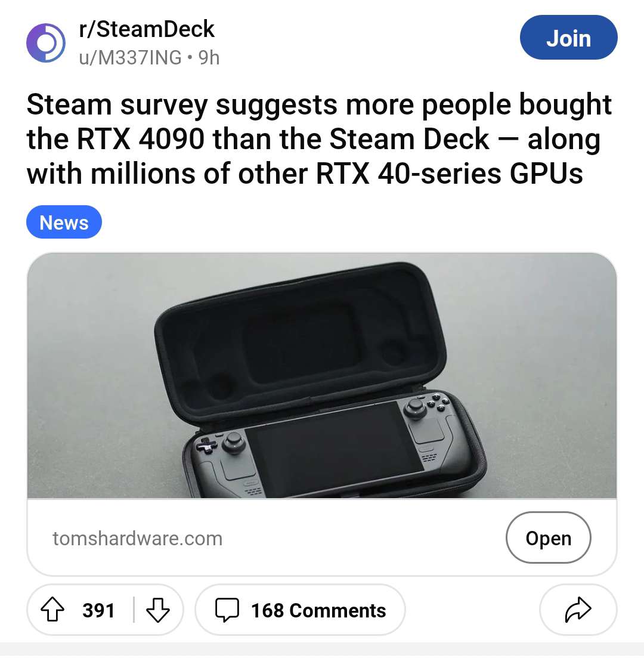Viewport: 644px width, 658px height.
Task: Click the 9h post timestamp
Action: coord(209,57)
